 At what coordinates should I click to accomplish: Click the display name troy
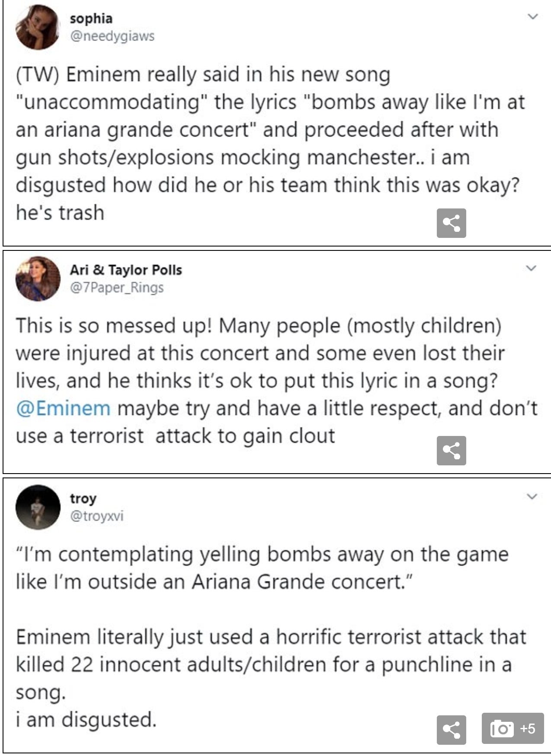tap(83, 498)
